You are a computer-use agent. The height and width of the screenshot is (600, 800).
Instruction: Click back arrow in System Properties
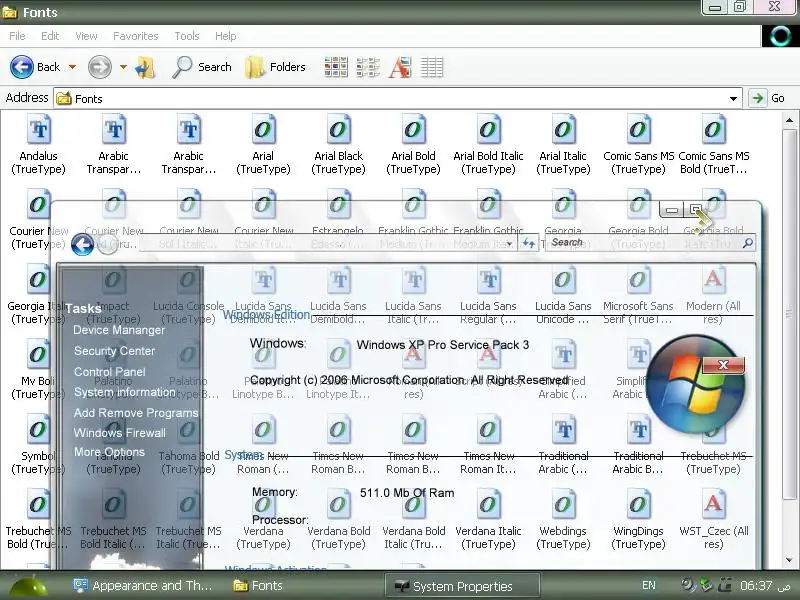pos(82,244)
